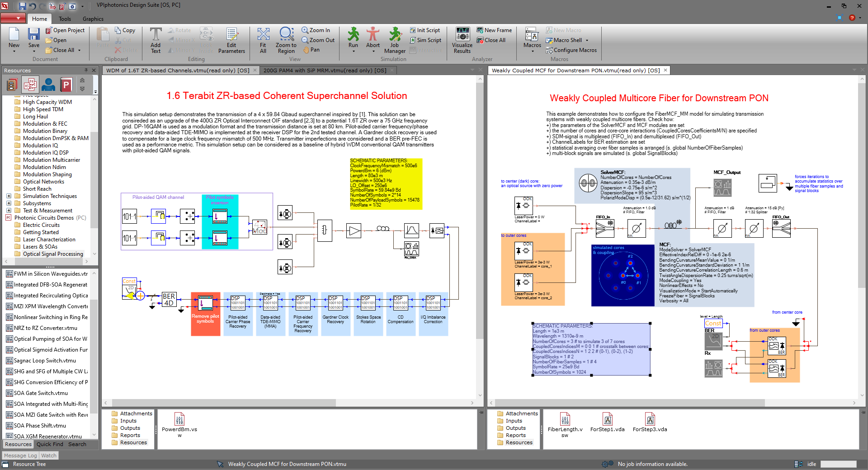Open the Close All dropdown arrow in Document group
The height and width of the screenshot is (470, 868).
pos(80,50)
